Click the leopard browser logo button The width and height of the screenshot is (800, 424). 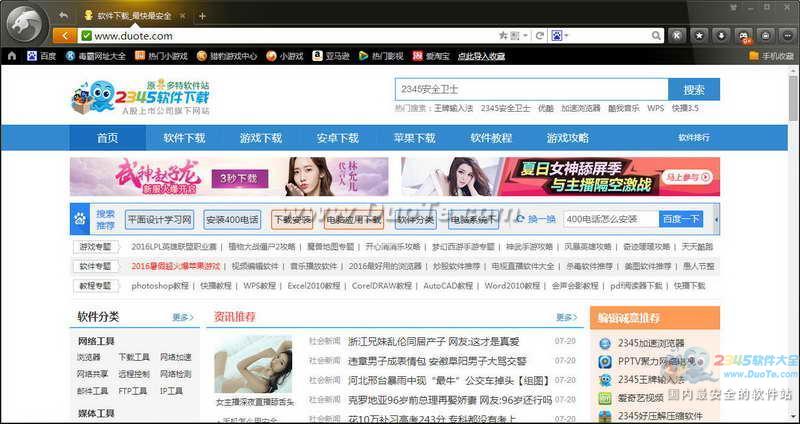(x=25, y=24)
